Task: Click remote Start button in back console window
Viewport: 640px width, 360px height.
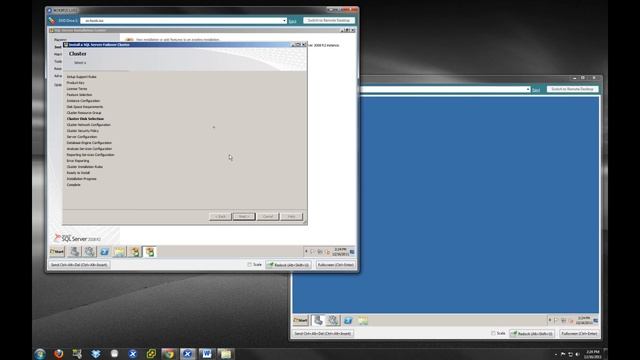Action: (x=301, y=320)
